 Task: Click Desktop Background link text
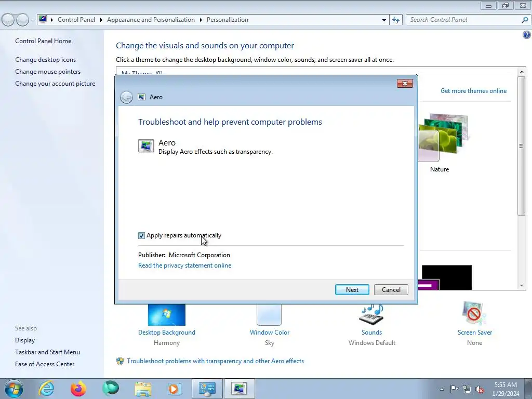pyautogui.click(x=167, y=332)
